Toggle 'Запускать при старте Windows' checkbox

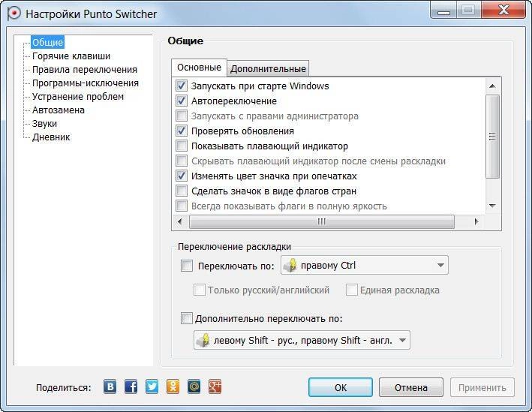tap(182, 86)
